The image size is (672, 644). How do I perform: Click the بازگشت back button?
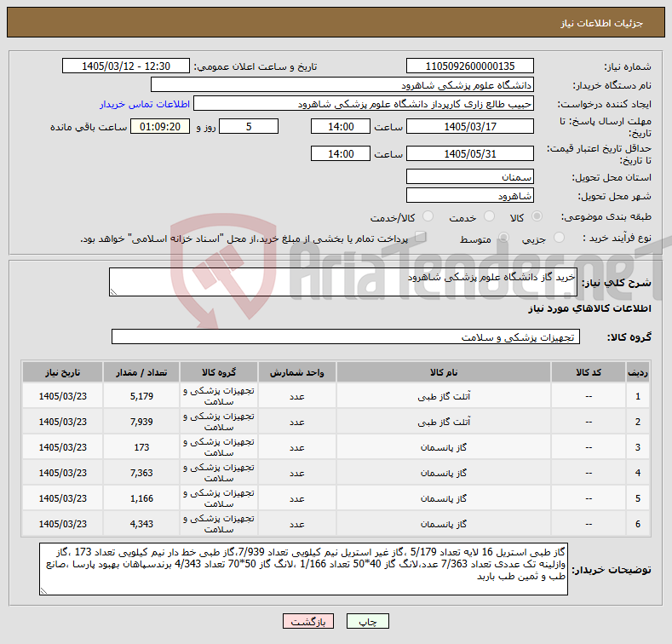point(308,621)
